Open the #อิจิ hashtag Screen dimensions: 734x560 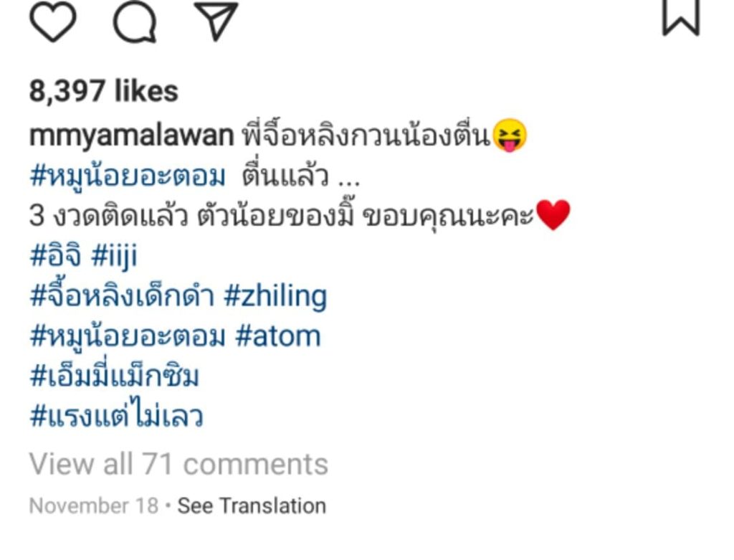click(x=55, y=256)
